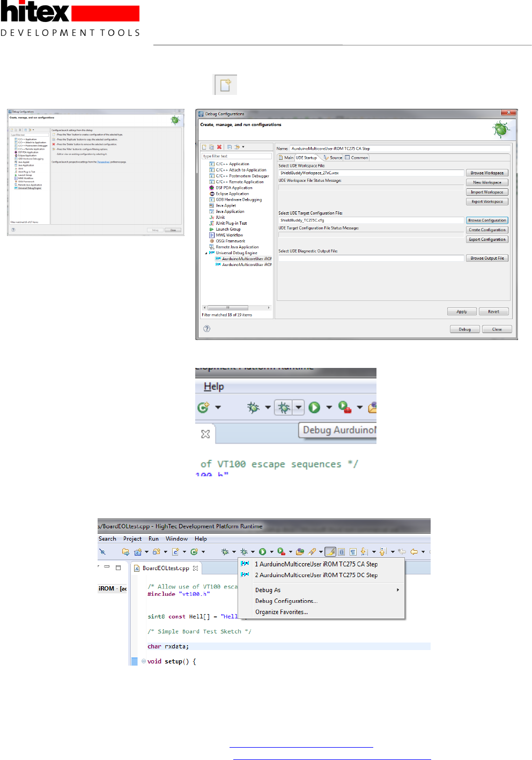
Task: Click the Create Configuration button
Action: tap(487, 230)
